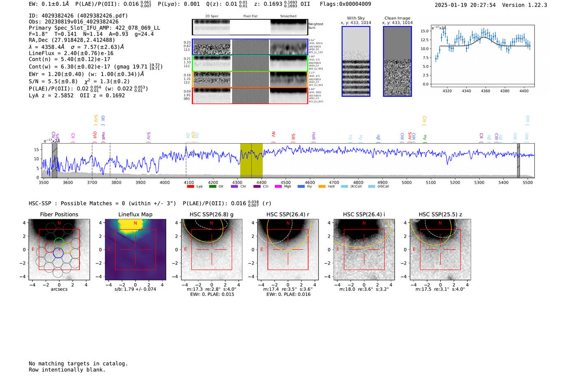Screen dimensions: 576x392
Task: Click the MgII magenta legend swatch
Action: coord(279,186)
